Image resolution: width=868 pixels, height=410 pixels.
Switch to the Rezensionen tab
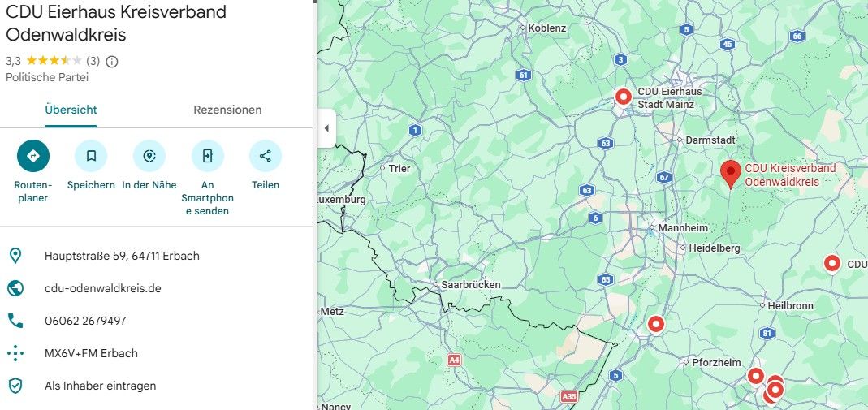[x=227, y=110]
